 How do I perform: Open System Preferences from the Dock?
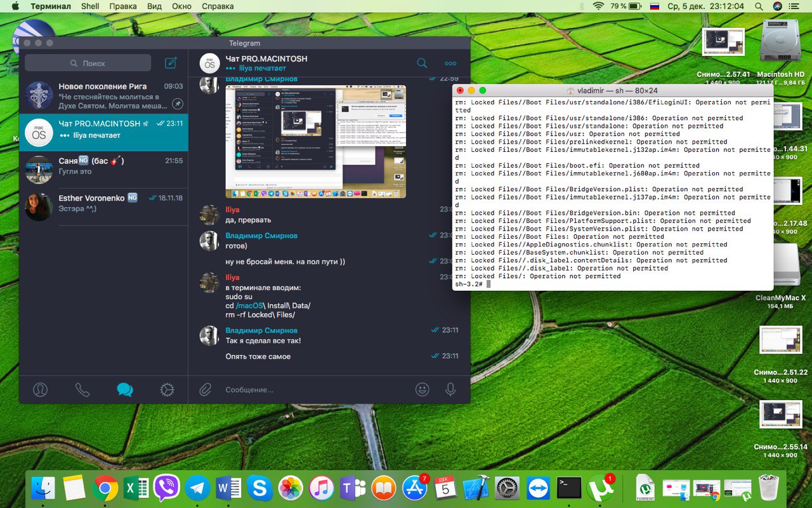tap(507, 488)
